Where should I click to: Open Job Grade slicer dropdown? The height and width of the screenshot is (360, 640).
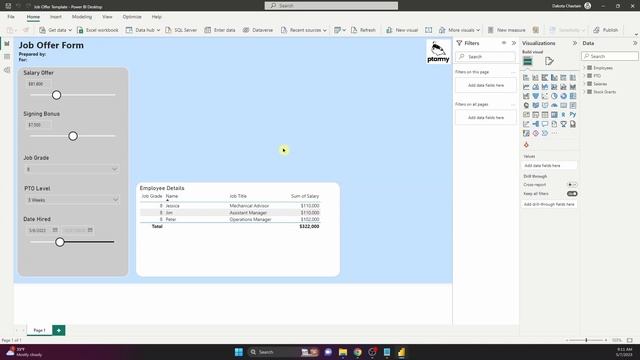[114, 169]
